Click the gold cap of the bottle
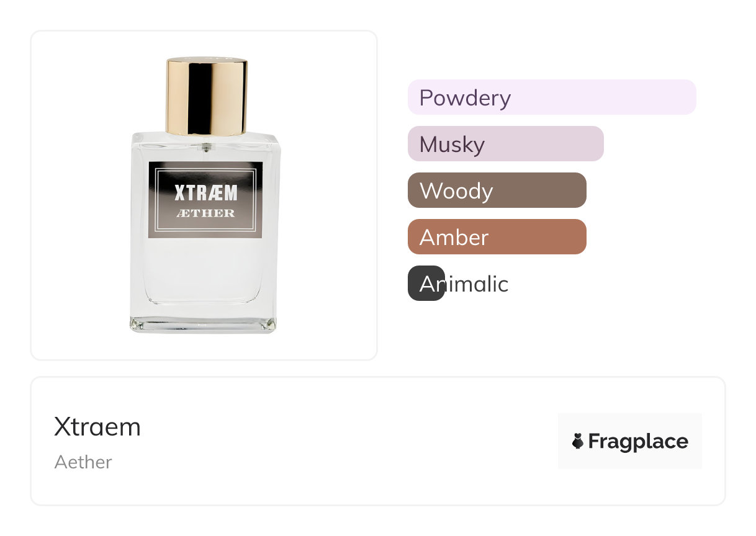Screen dimensions: 756x536 tap(206, 96)
